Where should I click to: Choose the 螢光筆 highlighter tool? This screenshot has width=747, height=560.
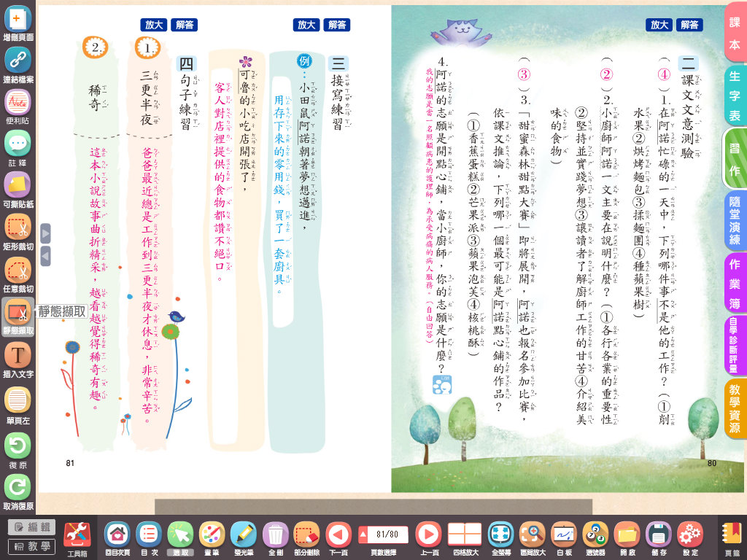[244, 538]
